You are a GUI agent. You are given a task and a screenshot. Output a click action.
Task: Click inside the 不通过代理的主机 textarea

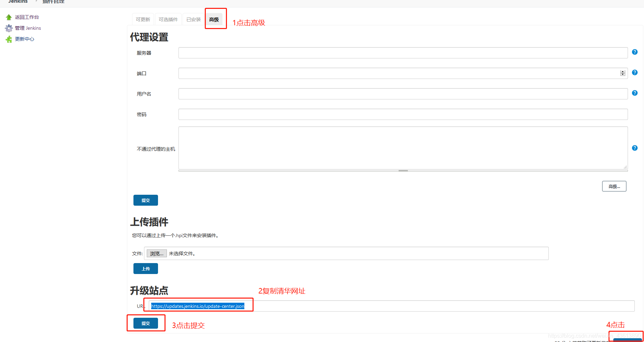click(403, 148)
